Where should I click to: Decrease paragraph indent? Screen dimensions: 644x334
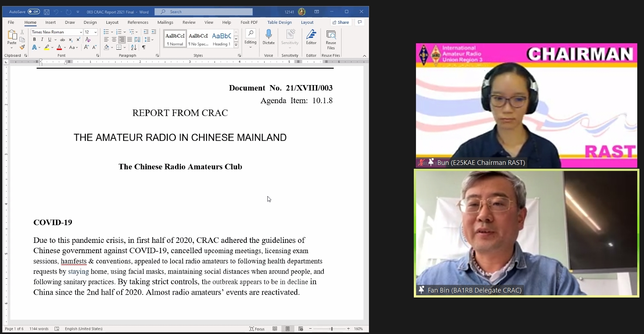(x=146, y=32)
